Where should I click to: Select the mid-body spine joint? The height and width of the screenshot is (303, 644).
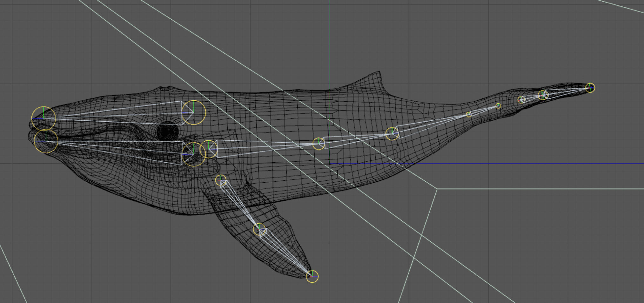319,144
